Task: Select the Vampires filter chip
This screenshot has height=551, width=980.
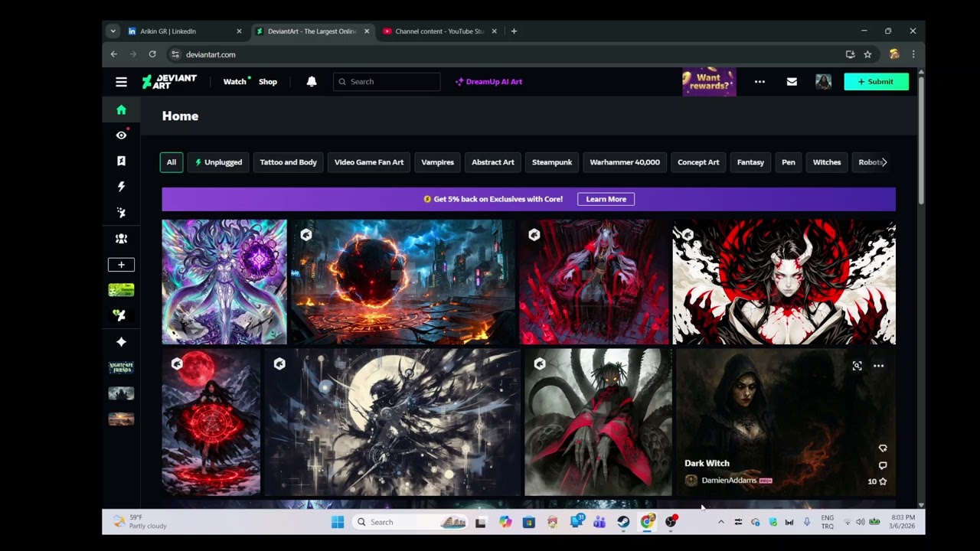Action: (x=438, y=162)
